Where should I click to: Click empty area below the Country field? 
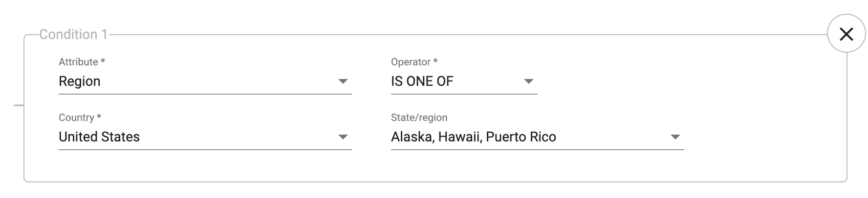click(x=205, y=166)
